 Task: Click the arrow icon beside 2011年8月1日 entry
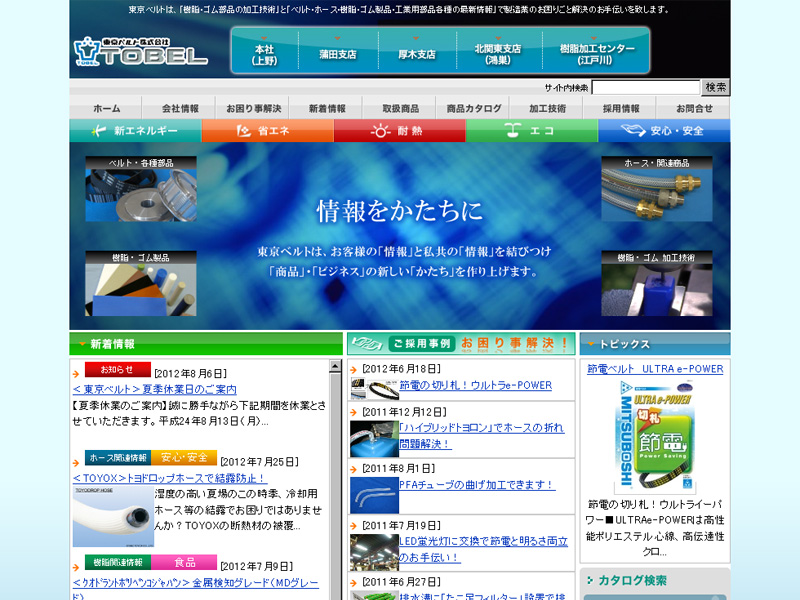[354, 469]
